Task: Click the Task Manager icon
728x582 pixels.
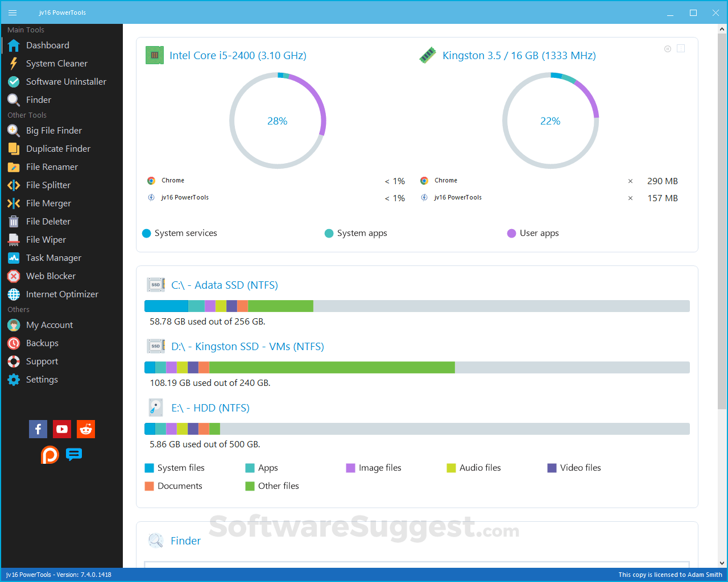Action: tap(14, 258)
